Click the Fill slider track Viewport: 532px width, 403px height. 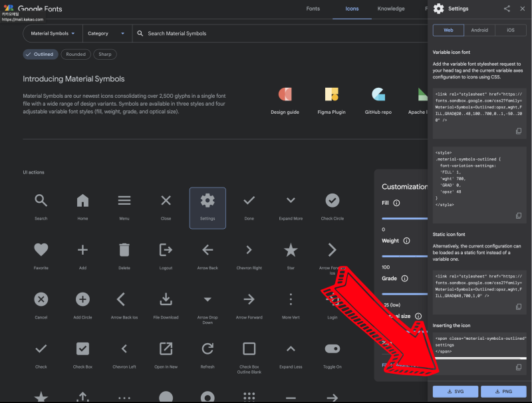click(x=404, y=217)
